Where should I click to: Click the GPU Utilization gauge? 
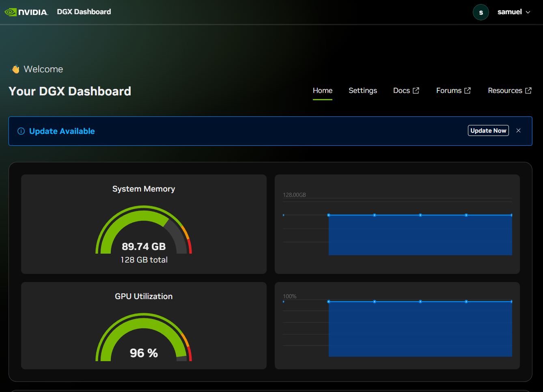pos(144,337)
